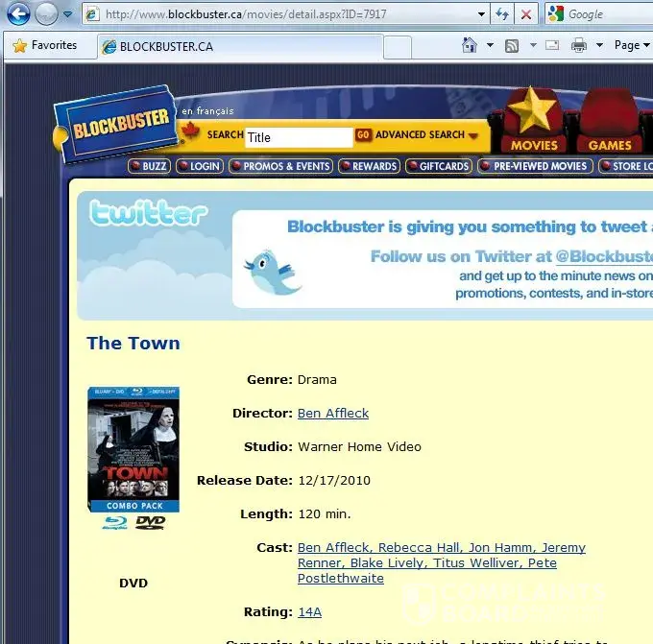The width and height of the screenshot is (653, 644).
Task: Click the Print toolbar icon
Action: click(x=579, y=45)
